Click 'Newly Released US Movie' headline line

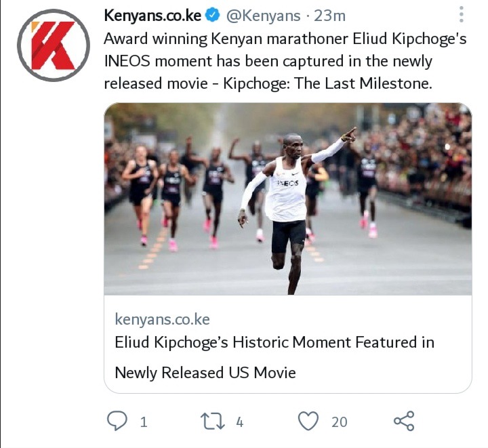pyautogui.click(x=205, y=373)
